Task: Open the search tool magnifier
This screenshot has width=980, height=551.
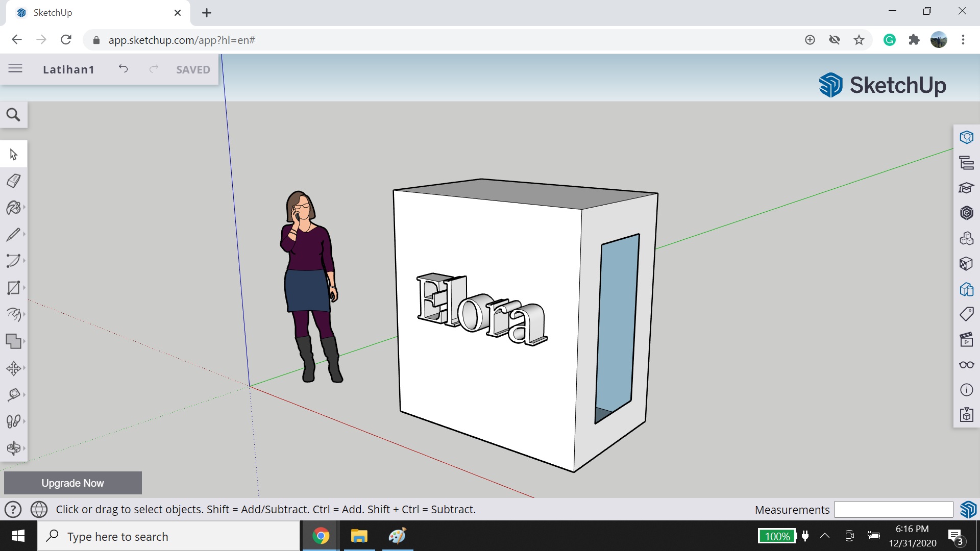Action: point(14,115)
